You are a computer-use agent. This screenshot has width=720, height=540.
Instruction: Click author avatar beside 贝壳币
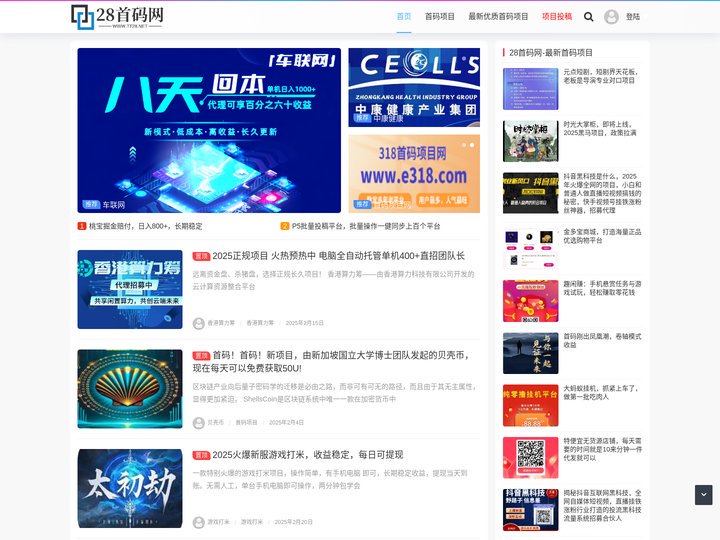[198, 422]
